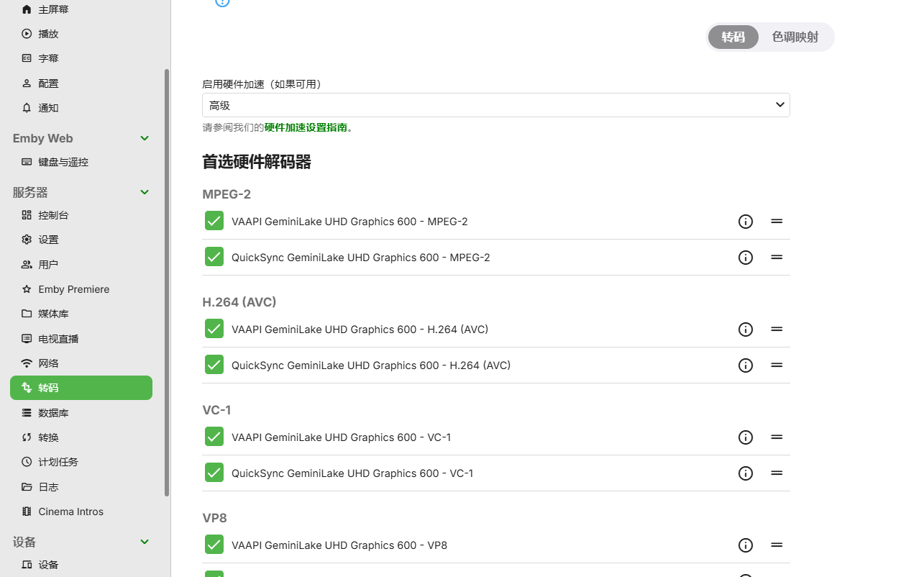The height and width of the screenshot is (577, 924).
Task: Click reorder handle of VAAPI VP8 row
Action: [777, 545]
